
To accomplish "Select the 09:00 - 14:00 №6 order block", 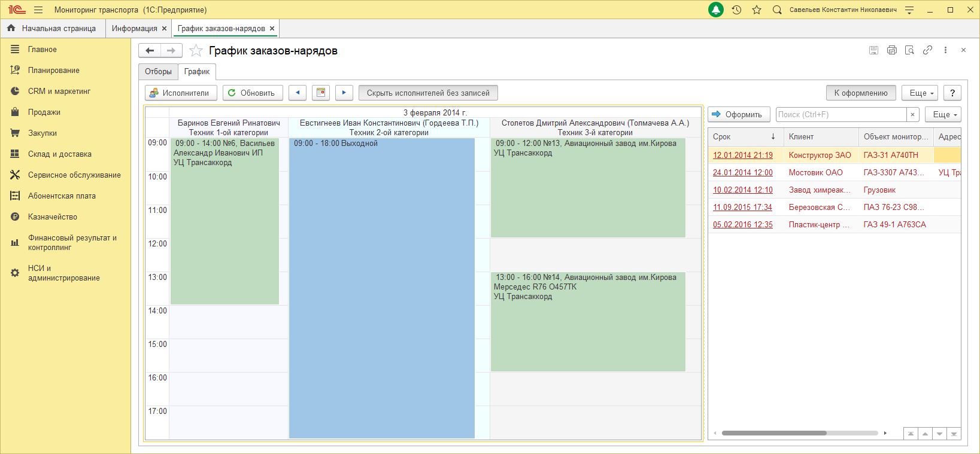I will 224,221.
